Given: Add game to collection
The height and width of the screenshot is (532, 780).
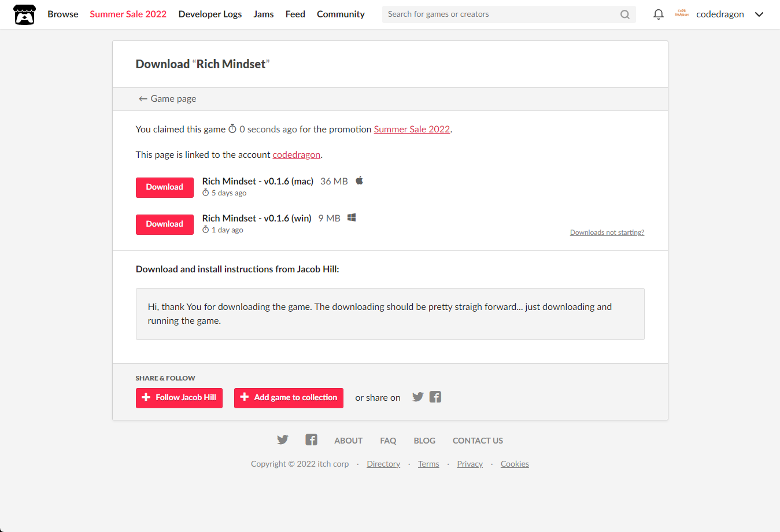Looking at the screenshot, I should coord(289,398).
